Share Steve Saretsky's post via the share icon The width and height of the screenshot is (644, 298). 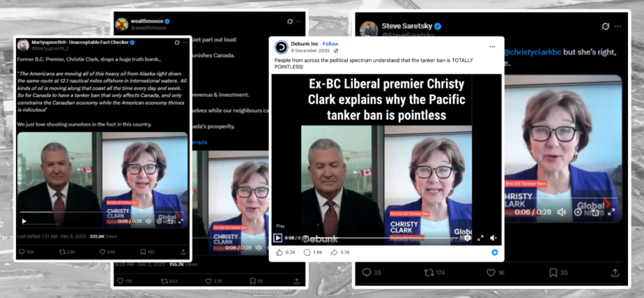(x=615, y=273)
